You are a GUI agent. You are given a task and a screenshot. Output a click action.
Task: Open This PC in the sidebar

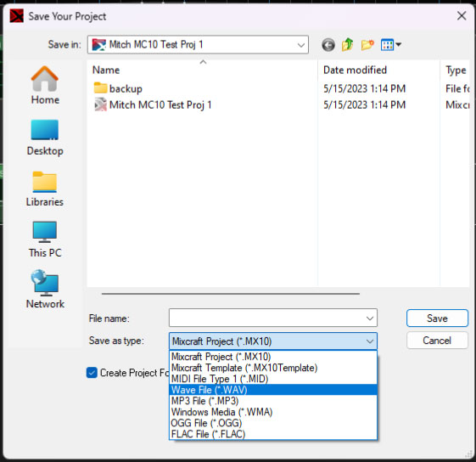pos(45,239)
